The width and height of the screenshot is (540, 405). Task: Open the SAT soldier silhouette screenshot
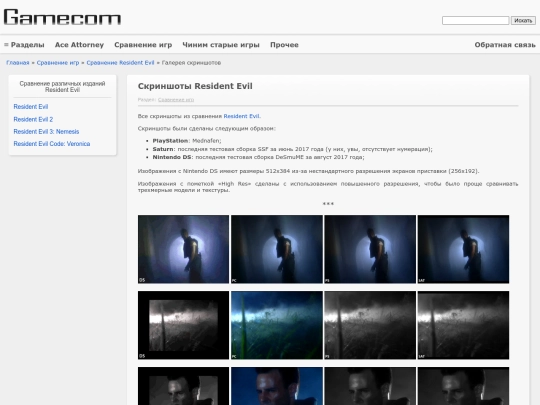[x=464, y=249]
